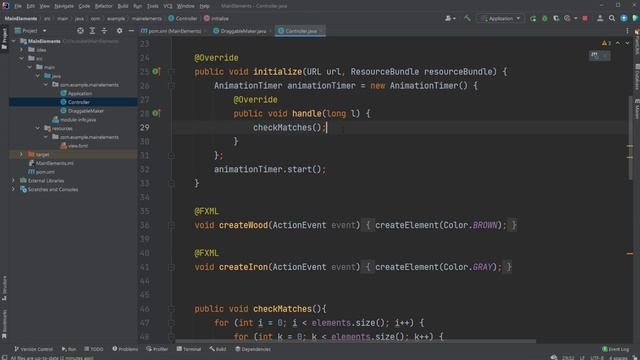
Task: Open the Application run configuration dropdown
Action: [501, 18]
